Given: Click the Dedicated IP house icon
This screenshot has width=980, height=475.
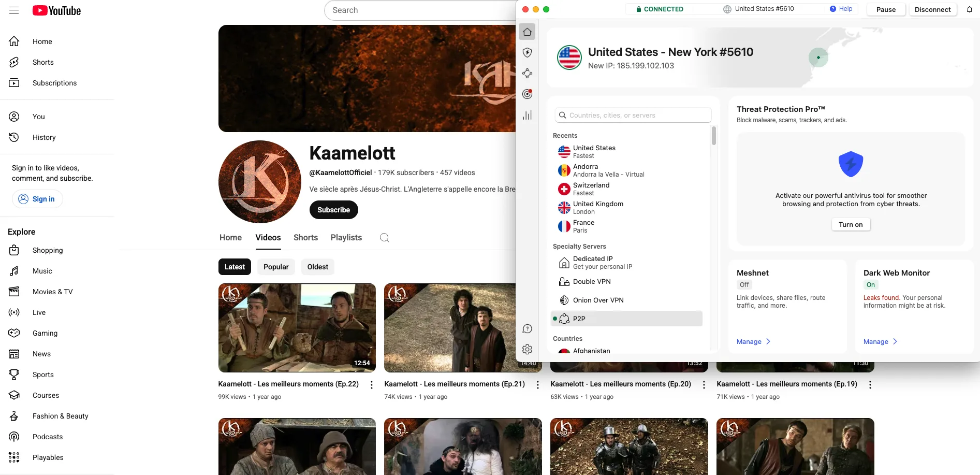Looking at the screenshot, I should point(564,263).
